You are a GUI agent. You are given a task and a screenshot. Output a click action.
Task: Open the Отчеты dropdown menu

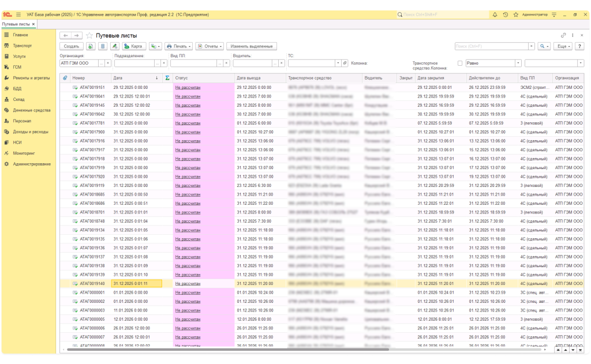[x=209, y=46]
